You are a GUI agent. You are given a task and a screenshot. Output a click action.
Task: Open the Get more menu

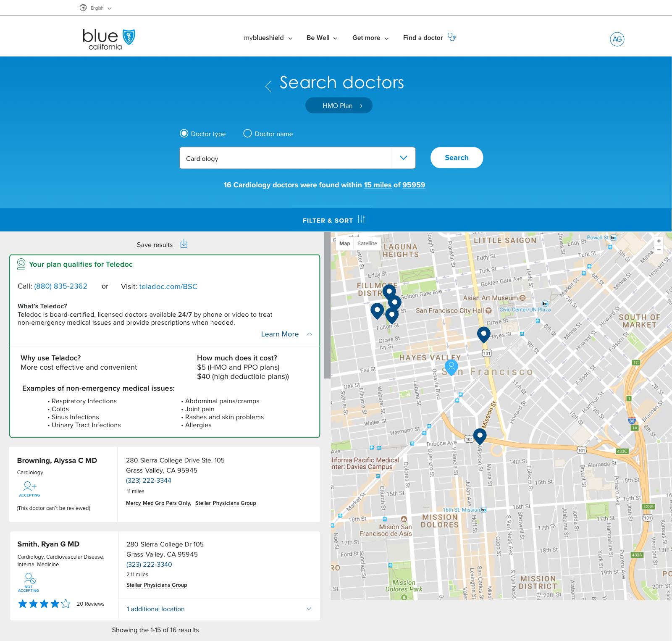pyautogui.click(x=370, y=38)
